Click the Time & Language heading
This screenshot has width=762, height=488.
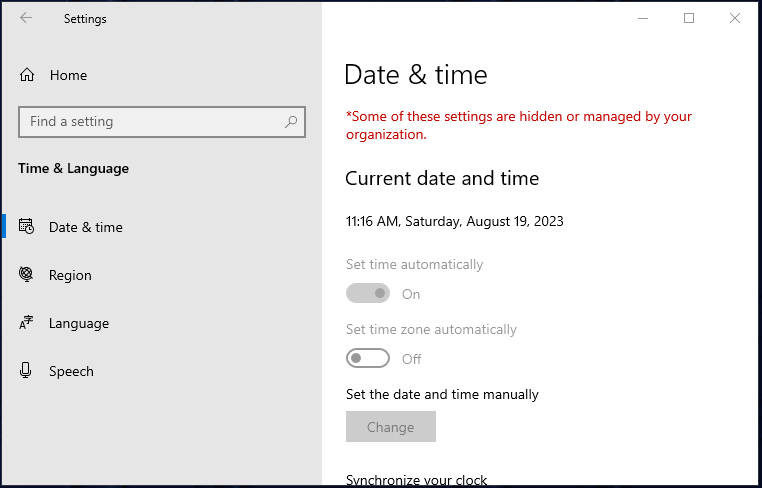[73, 169]
